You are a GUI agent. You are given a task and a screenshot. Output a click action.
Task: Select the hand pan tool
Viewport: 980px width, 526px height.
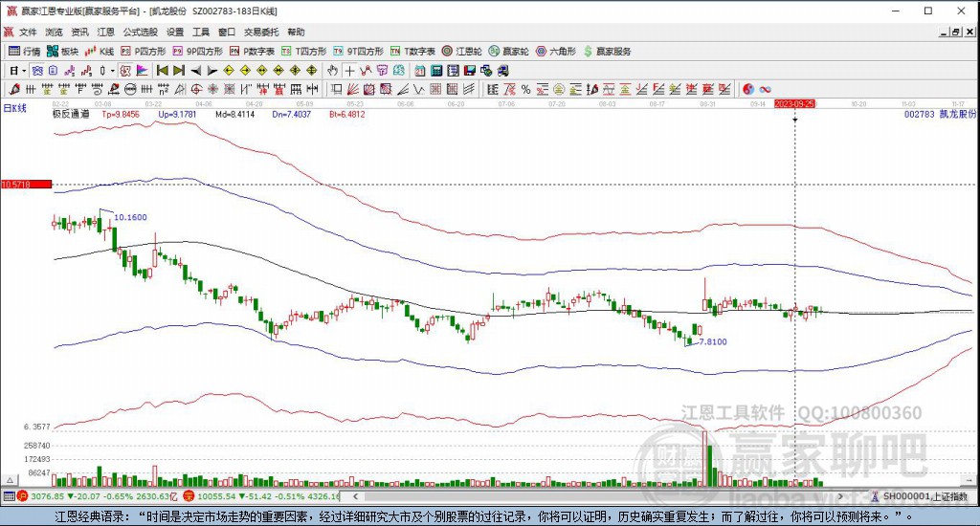[332, 71]
